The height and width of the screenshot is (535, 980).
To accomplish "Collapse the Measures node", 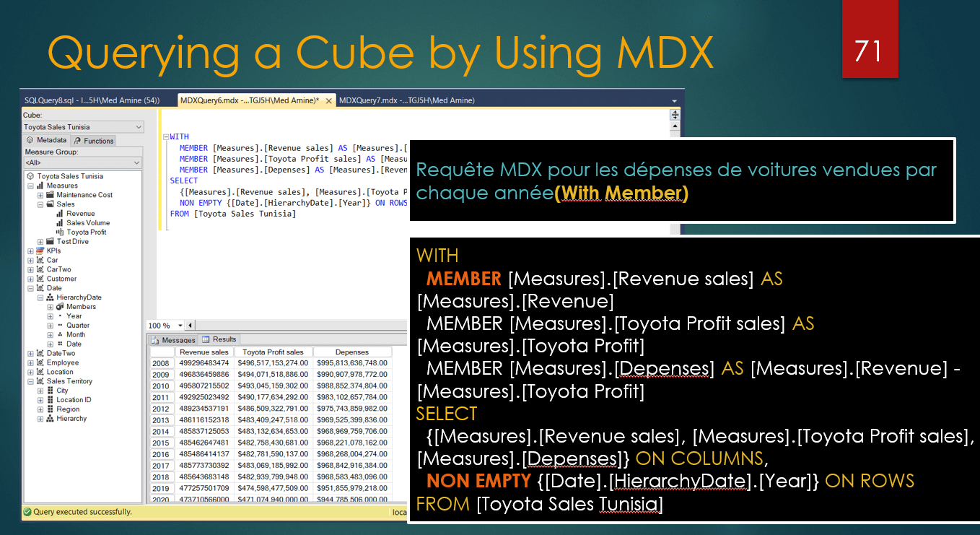I will click(x=30, y=186).
